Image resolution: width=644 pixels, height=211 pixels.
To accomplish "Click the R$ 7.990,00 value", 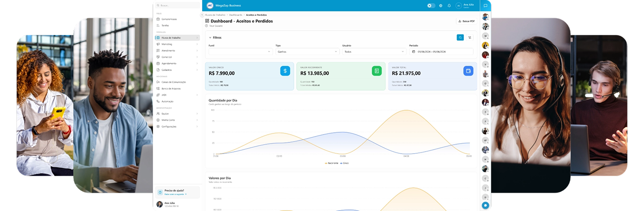I will [x=221, y=73].
